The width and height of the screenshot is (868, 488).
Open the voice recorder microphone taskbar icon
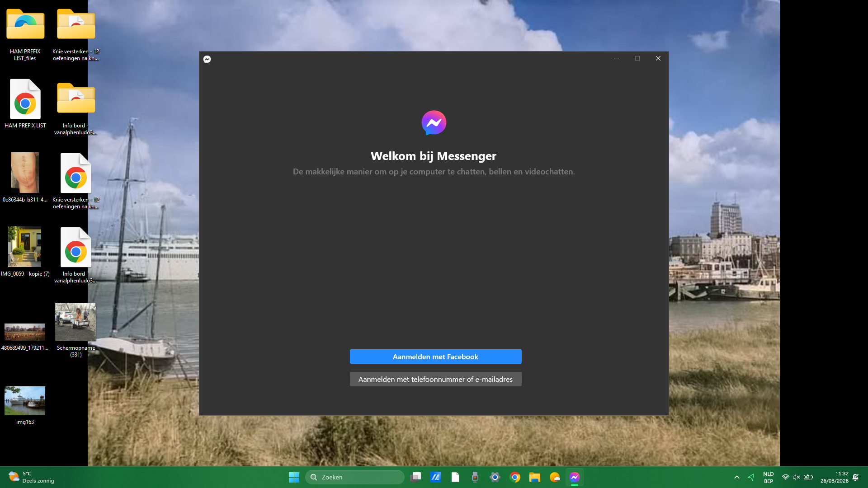475,477
